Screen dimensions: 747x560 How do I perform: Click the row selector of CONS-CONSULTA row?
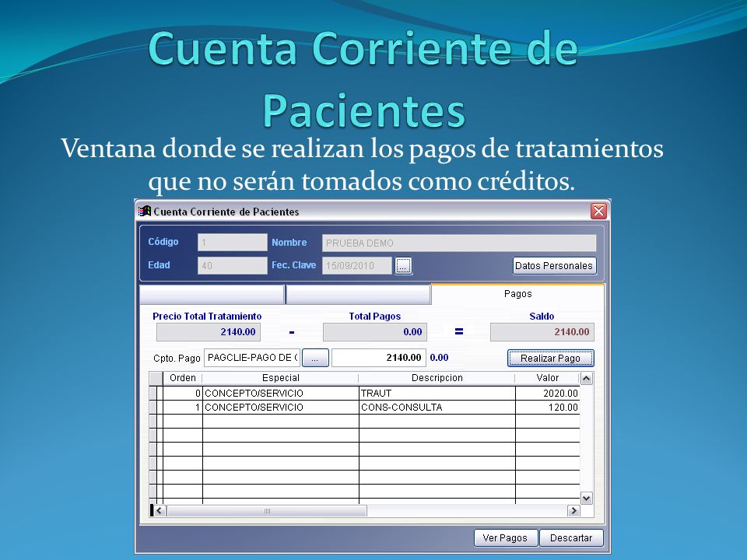point(153,407)
